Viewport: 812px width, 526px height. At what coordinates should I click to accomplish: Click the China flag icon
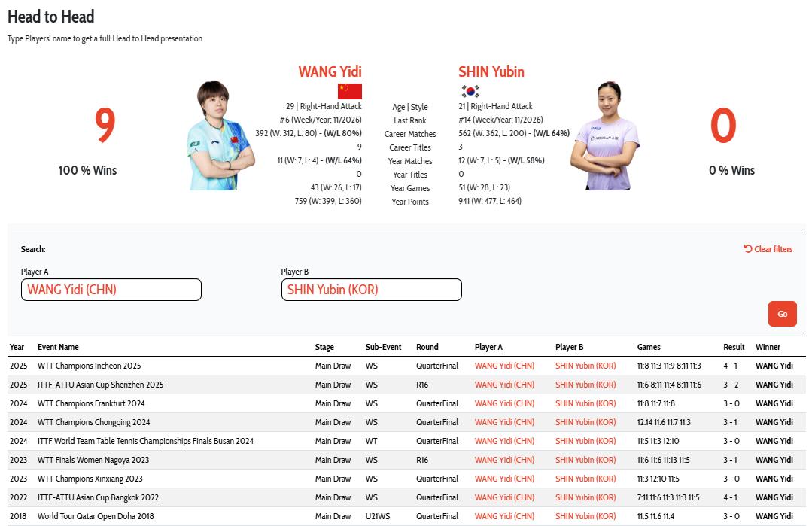pos(349,91)
